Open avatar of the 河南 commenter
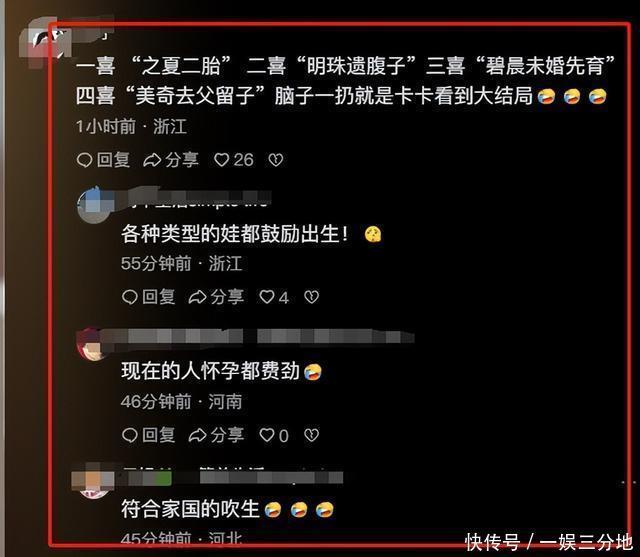The width and height of the screenshot is (640, 557). (93, 345)
